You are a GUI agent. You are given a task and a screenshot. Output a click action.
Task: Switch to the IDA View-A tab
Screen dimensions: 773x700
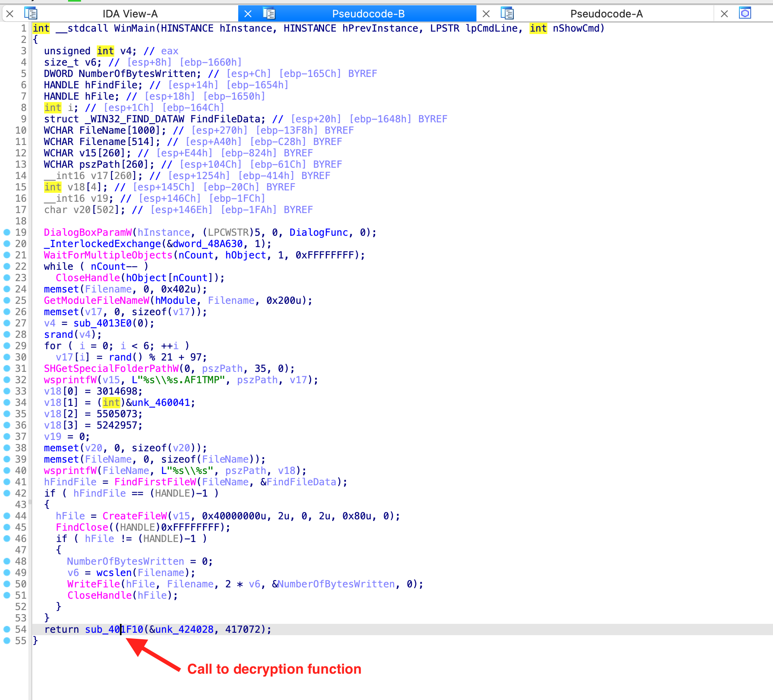[130, 14]
